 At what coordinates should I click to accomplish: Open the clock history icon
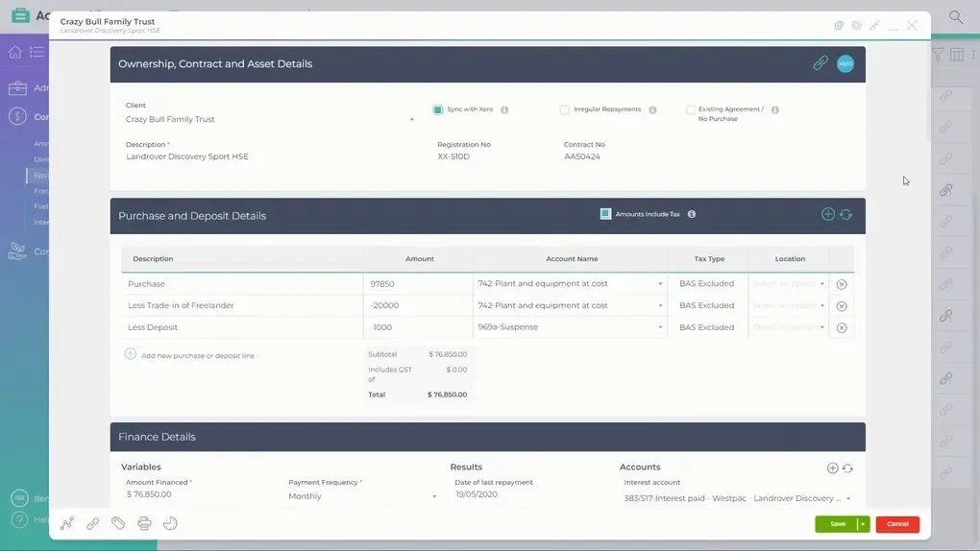coord(170,523)
